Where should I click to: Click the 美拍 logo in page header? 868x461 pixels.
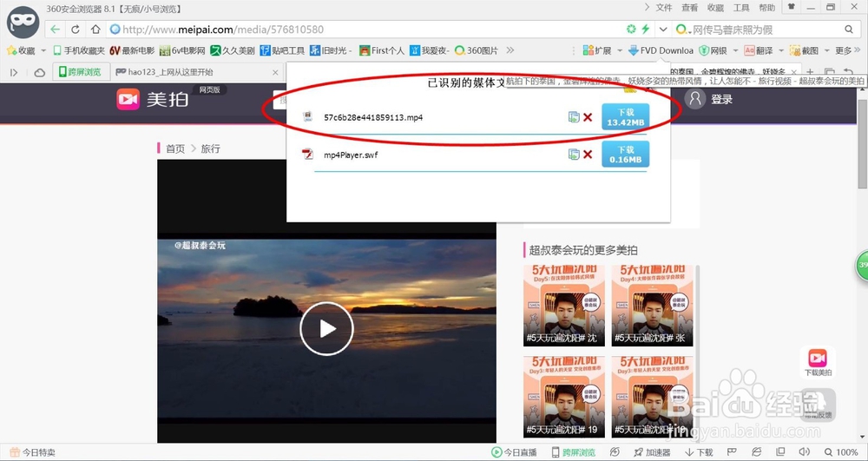(153, 99)
